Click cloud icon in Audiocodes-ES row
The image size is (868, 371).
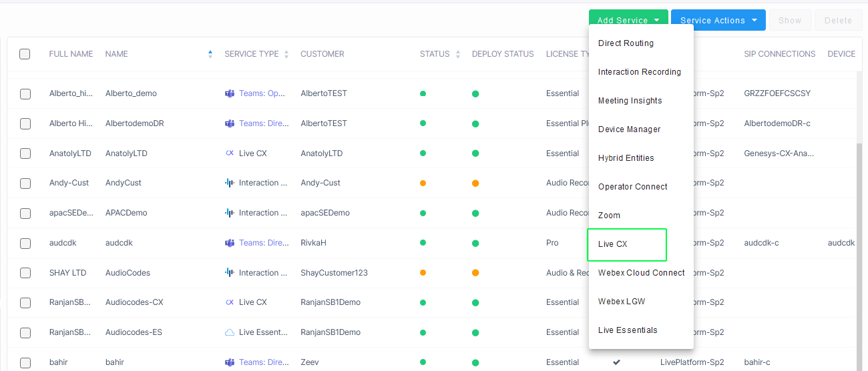pos(230,332)
